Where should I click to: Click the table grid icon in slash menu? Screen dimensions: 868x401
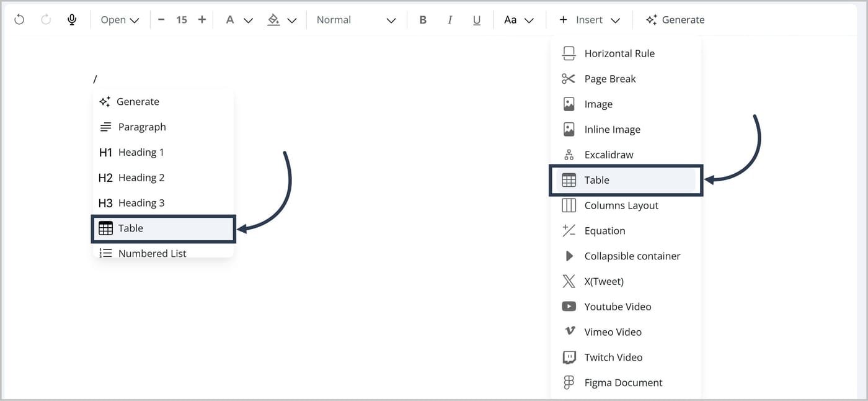[x=105, y=228]
